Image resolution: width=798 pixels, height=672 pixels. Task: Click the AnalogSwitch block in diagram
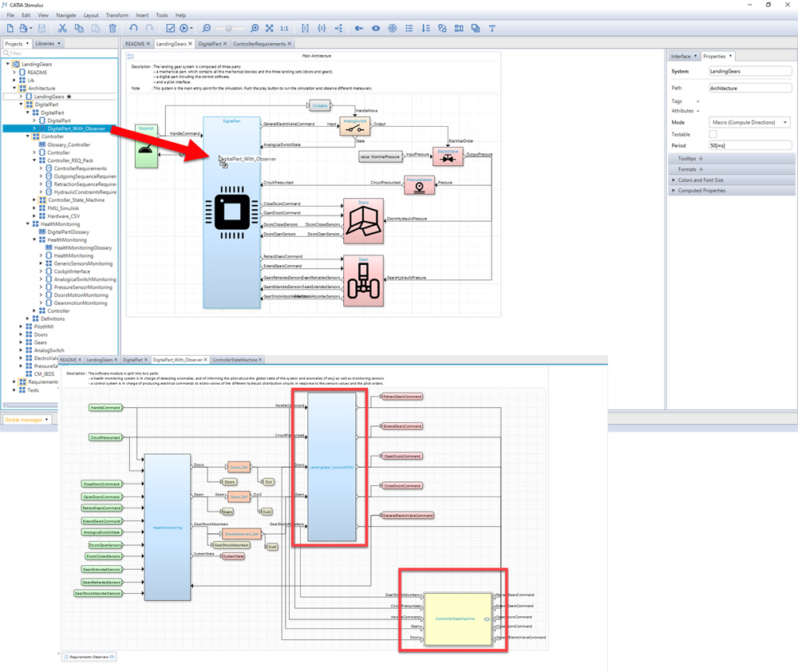[x=355, y=127]
